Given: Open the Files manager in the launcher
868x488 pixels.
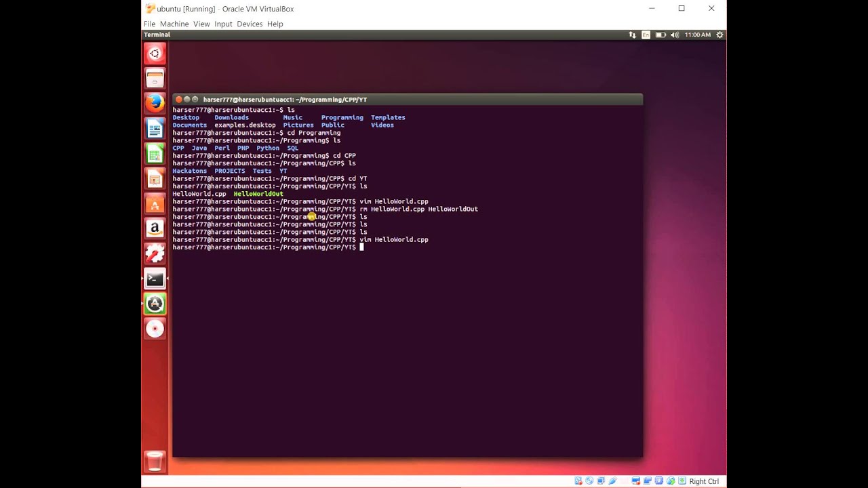Looking at the screenshot, I should pos(155,79).
